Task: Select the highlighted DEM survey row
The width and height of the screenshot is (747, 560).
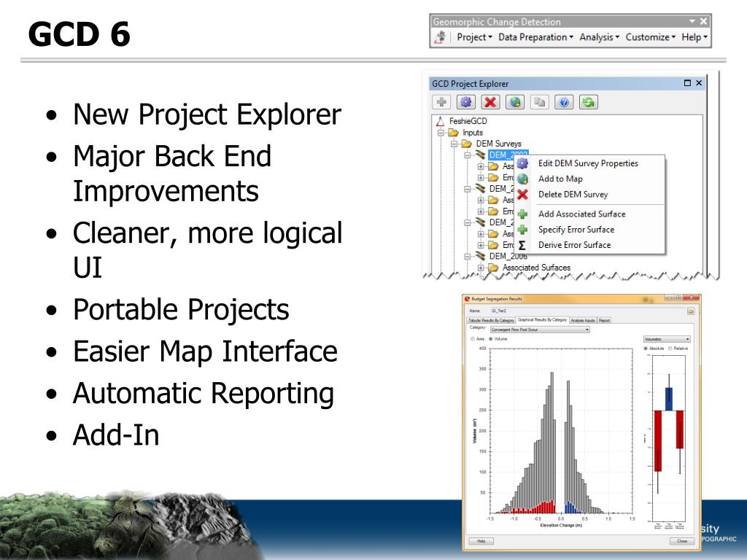Action: coord(508,155)
